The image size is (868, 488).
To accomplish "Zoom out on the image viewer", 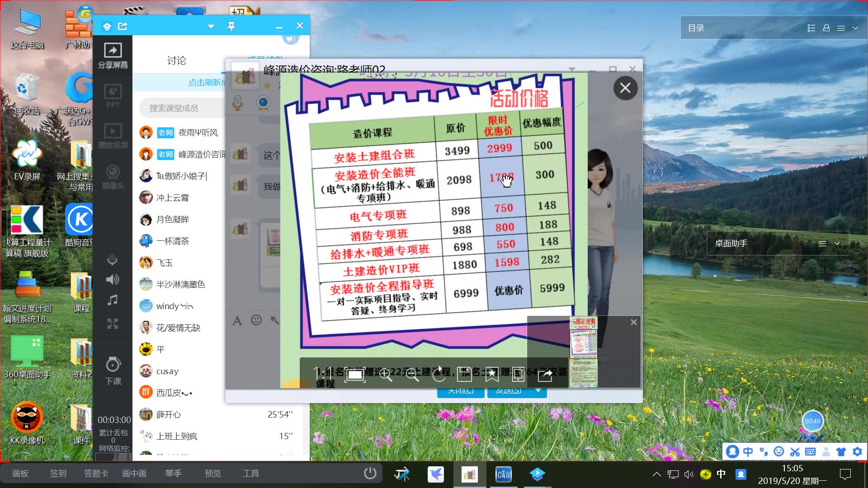I will 412,374.
